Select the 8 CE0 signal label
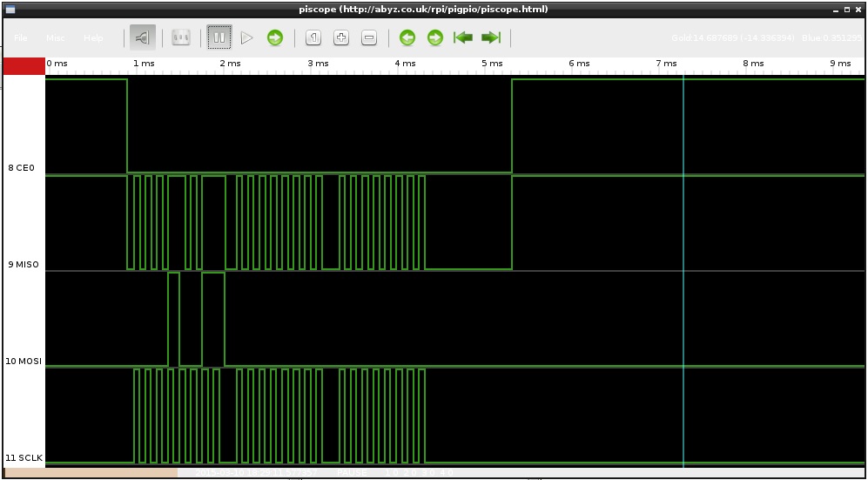This screenshot has width=868, height=480. (x=21, y=168)
